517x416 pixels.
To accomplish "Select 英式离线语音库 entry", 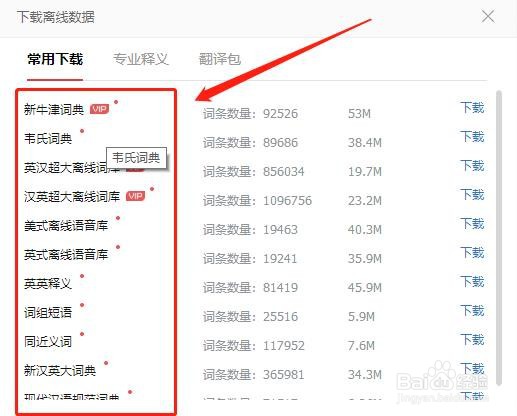I will (x=66, y=254).
